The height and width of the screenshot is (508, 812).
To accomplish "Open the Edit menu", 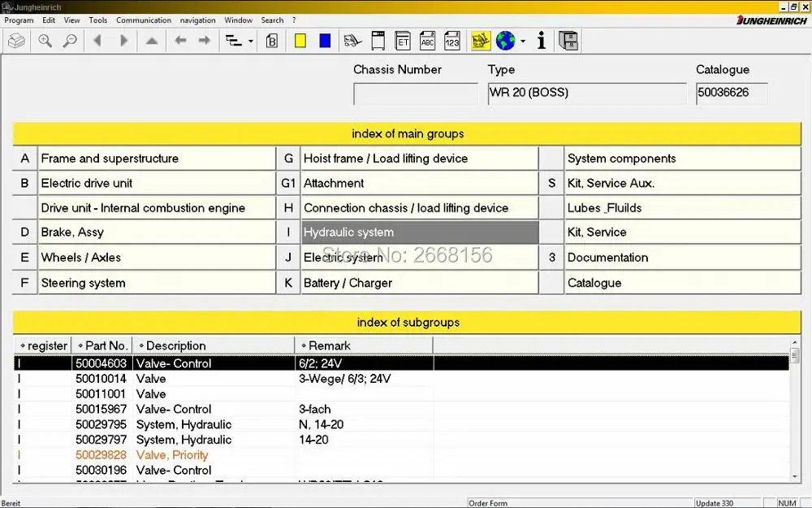I will [x=49, y=20].
